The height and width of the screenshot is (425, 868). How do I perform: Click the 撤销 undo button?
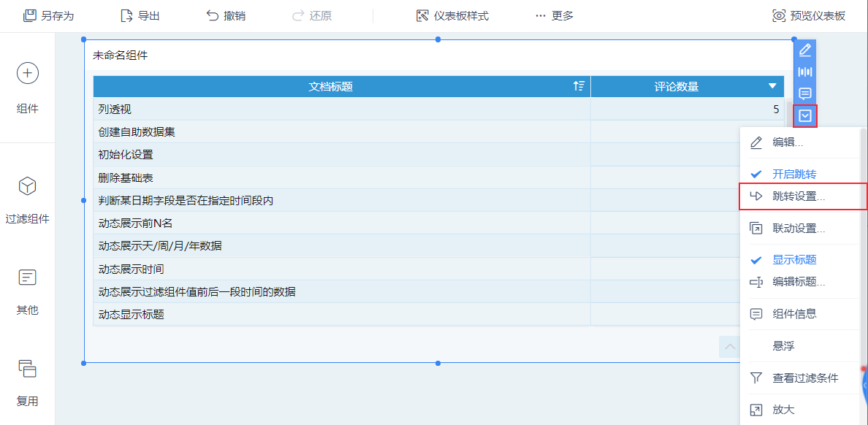coord(226,15)
